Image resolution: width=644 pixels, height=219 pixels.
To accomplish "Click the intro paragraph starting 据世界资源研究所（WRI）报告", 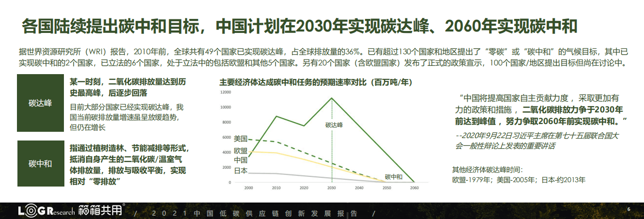I will click(323, 57).
